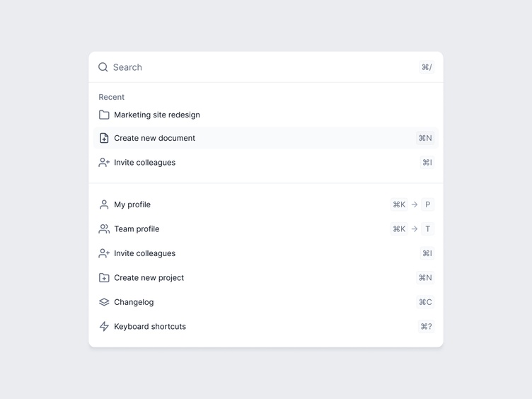
Task: Click the lightning bolt Keyboard shortcuts icon
Action: (104, 326)
